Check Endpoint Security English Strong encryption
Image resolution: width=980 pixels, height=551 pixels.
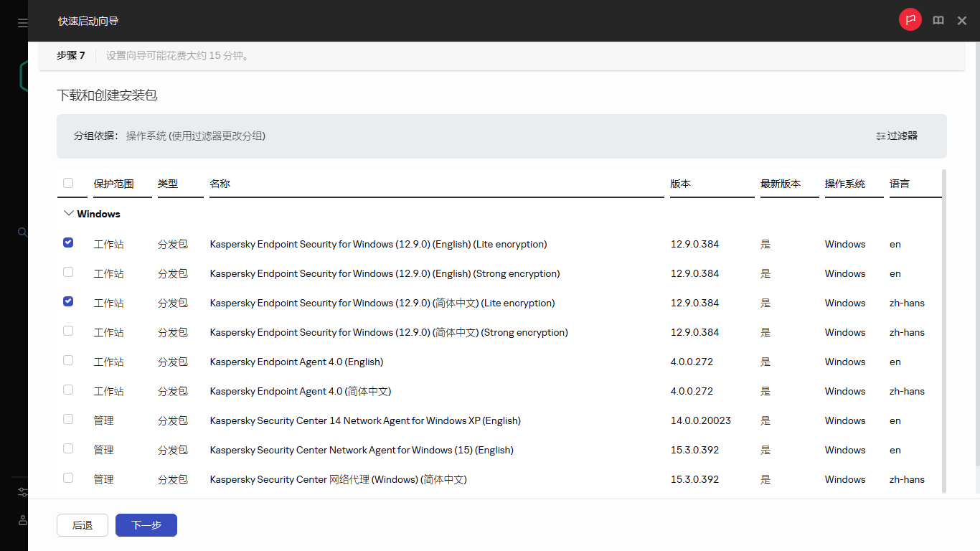68,273
